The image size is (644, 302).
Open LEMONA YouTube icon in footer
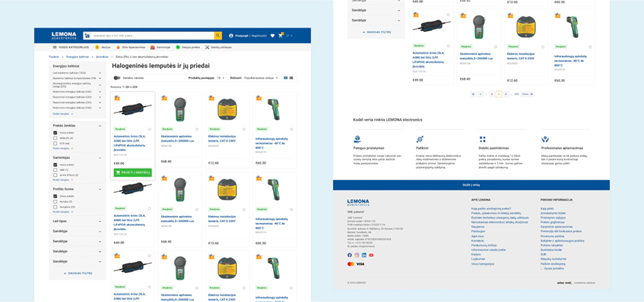click(x=371, y=255)
